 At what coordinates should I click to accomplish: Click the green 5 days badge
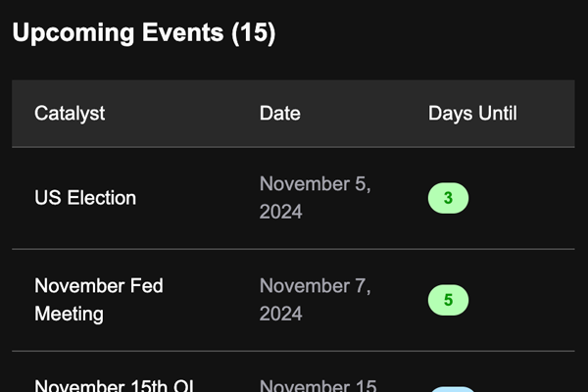(448, 300)
